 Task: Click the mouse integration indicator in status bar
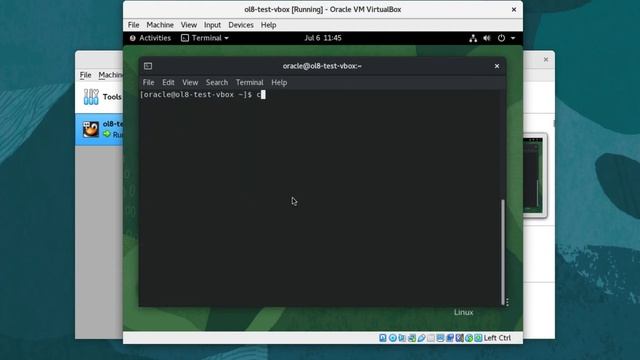(469, 338)
